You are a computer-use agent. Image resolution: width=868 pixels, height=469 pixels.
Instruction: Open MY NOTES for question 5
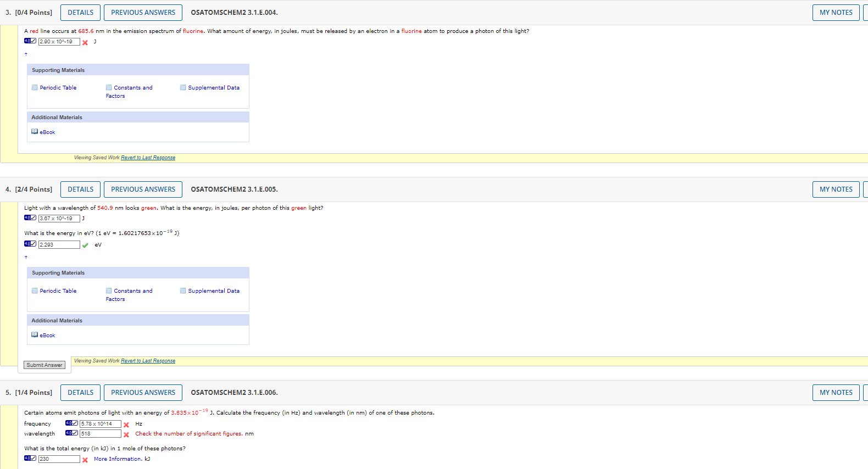click(836, 393)
